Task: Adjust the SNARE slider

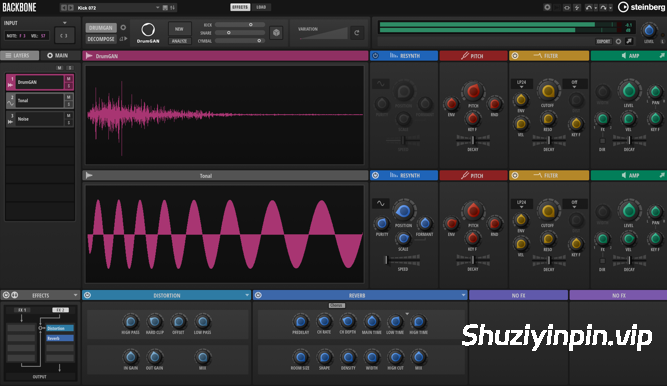Action: (x=240, y=33)
